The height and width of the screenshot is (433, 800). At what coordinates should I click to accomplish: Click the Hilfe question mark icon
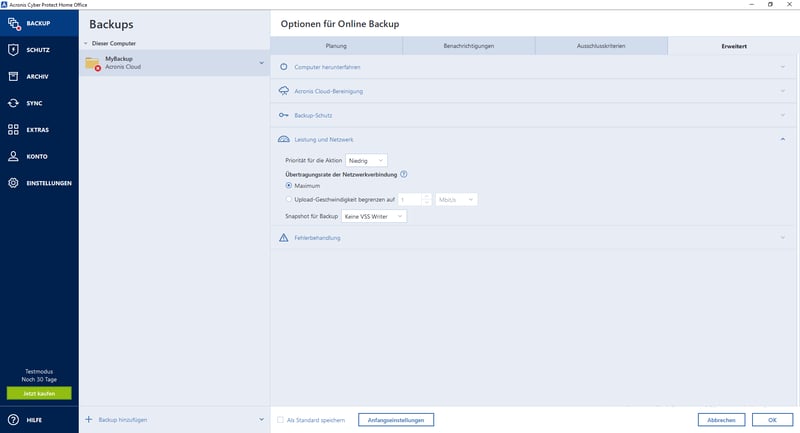pyautogui.click(x=14, y=420)
